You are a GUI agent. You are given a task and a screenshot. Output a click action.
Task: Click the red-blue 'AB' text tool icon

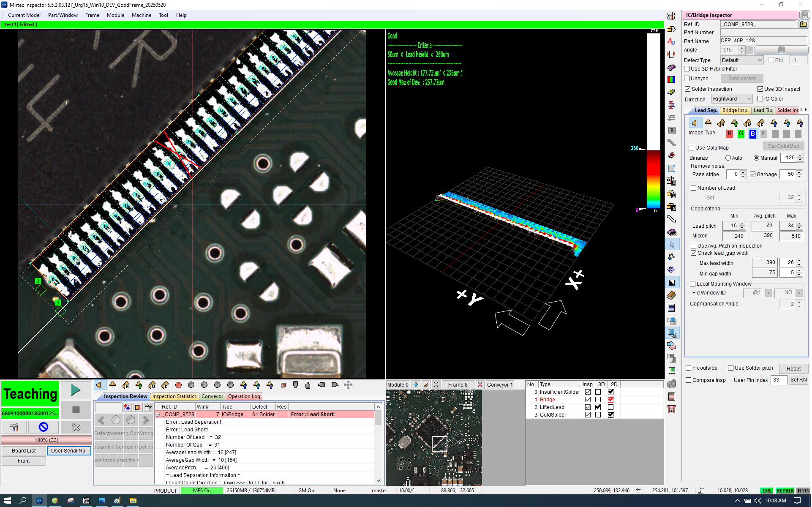tap(671, 41)
